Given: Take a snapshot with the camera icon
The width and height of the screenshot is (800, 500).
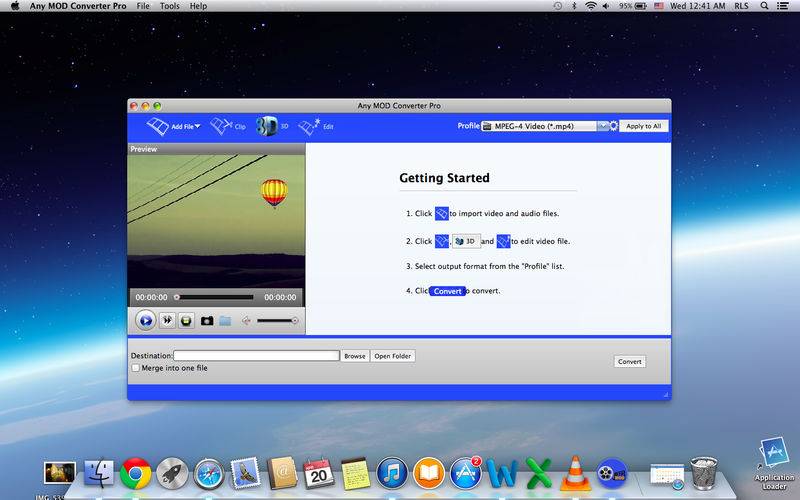Looking at the screenshot, I should click(x=207, y=321).
